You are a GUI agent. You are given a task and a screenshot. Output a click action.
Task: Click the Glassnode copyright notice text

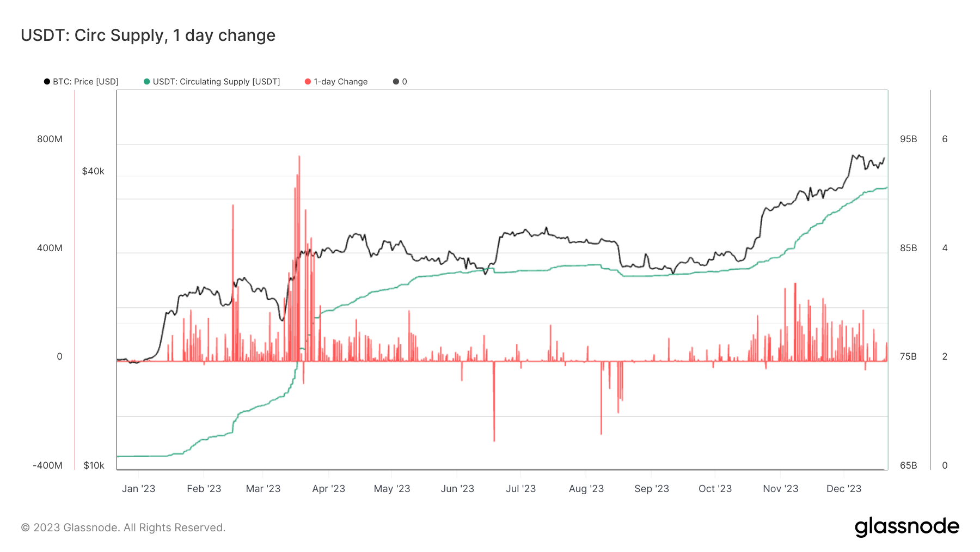[123, 527]
